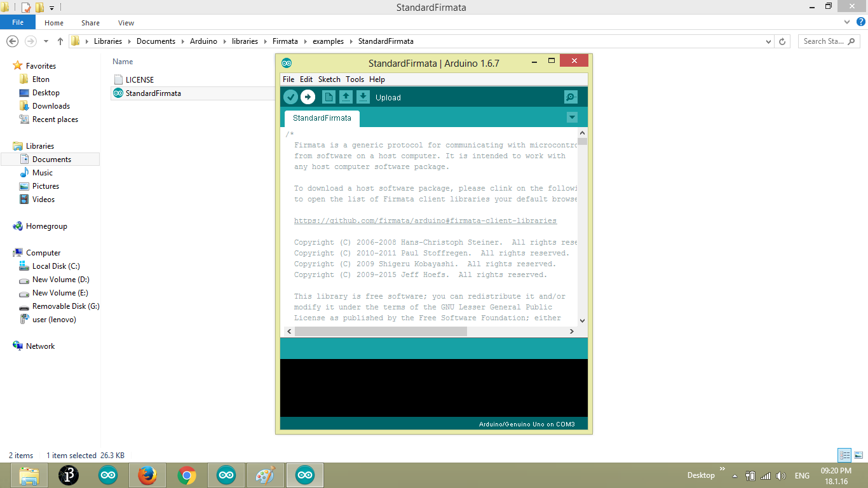Open Downloads in Favorites
The width and height of the screenshot is (868, 488).
51,106
